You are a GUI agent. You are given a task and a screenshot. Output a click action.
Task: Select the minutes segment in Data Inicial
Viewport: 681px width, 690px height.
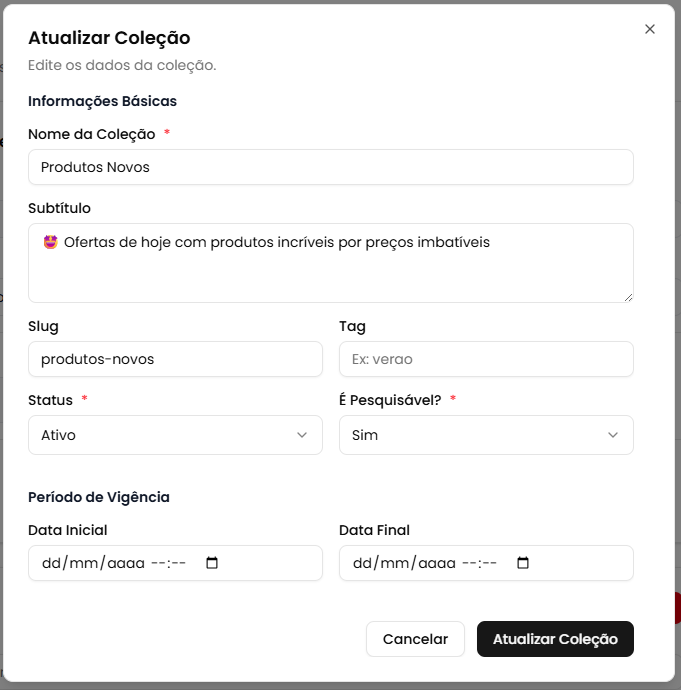point(179,563)
